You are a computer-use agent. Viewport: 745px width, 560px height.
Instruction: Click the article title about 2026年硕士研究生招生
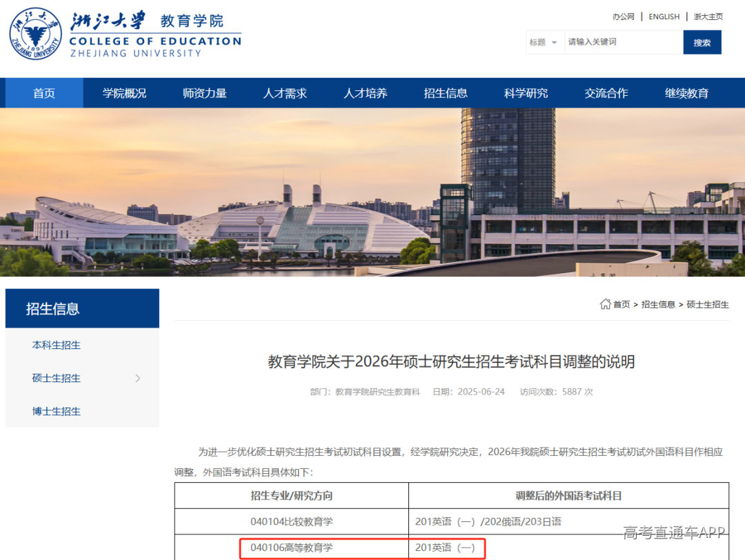pyautogui.click(x=451, y=361)
